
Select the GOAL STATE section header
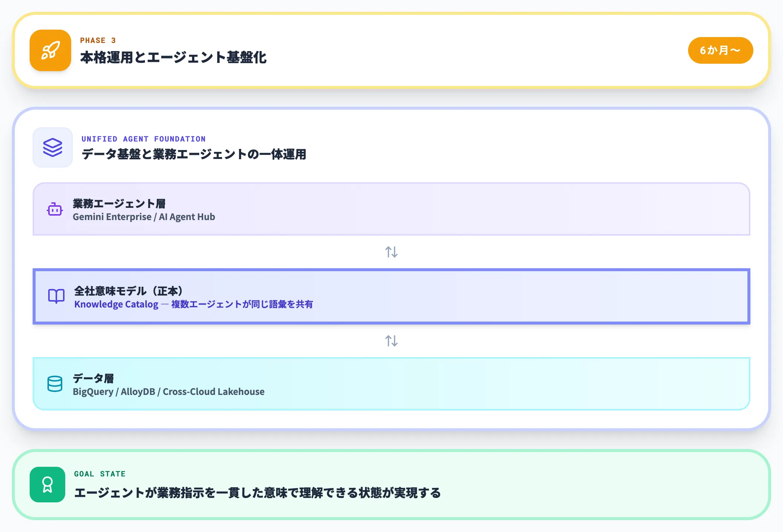[x=100, y=473]
